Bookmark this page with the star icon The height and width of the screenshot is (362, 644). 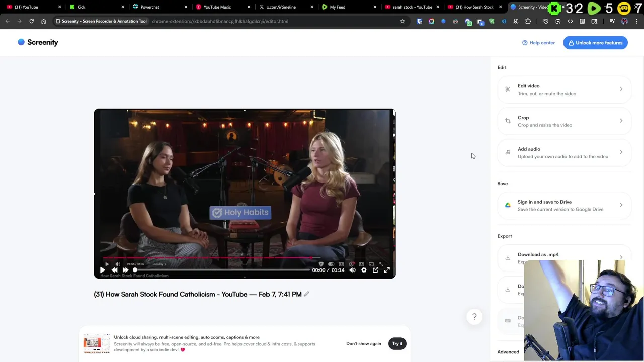[403, 21]
